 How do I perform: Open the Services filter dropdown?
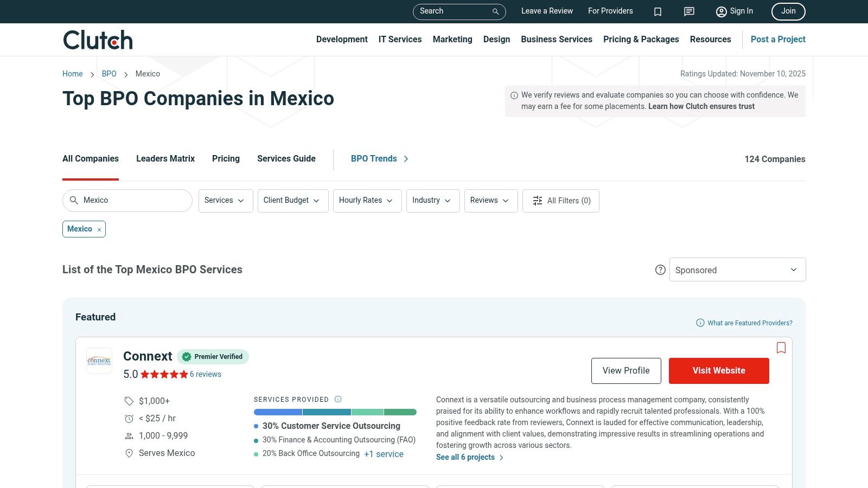pyautogui.click(x=225, y=201)
